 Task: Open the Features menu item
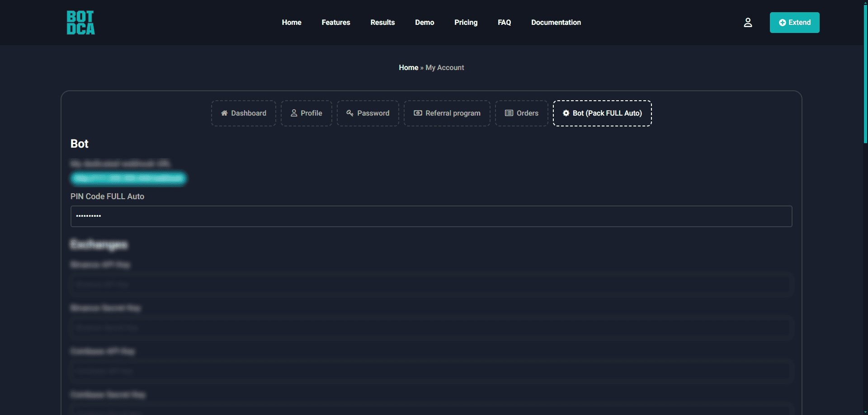point(335,23)
